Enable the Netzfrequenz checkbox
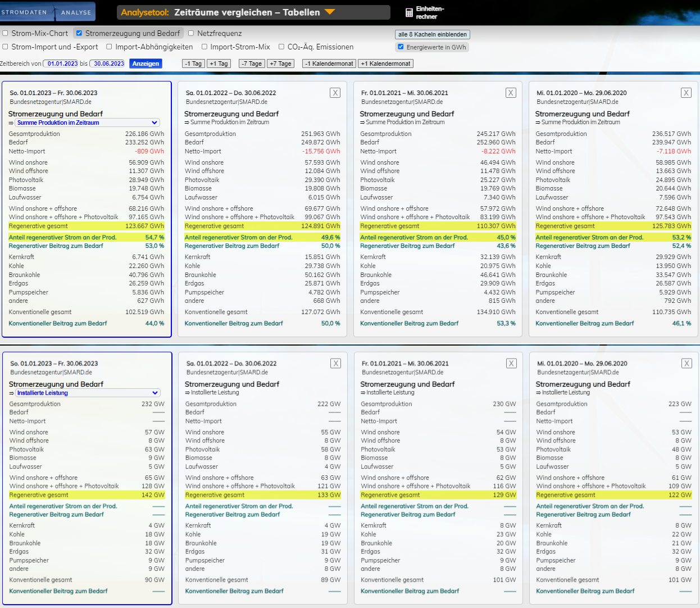Image resolution: width=700 pixels, height=608 pixels. 191,33
